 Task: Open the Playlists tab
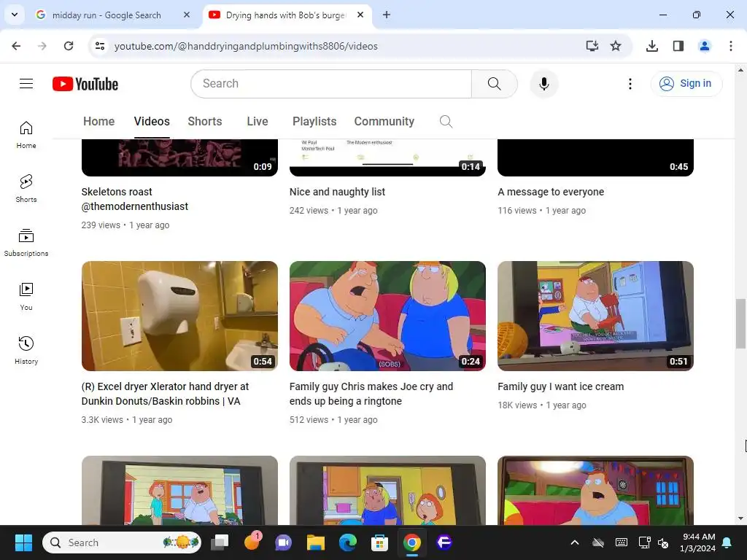coord(314,122)
